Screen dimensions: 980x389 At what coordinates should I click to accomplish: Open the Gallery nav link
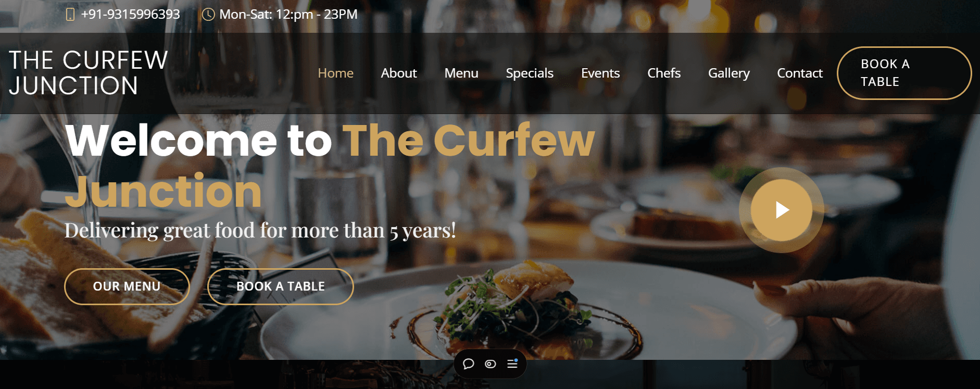click(729, 73)
